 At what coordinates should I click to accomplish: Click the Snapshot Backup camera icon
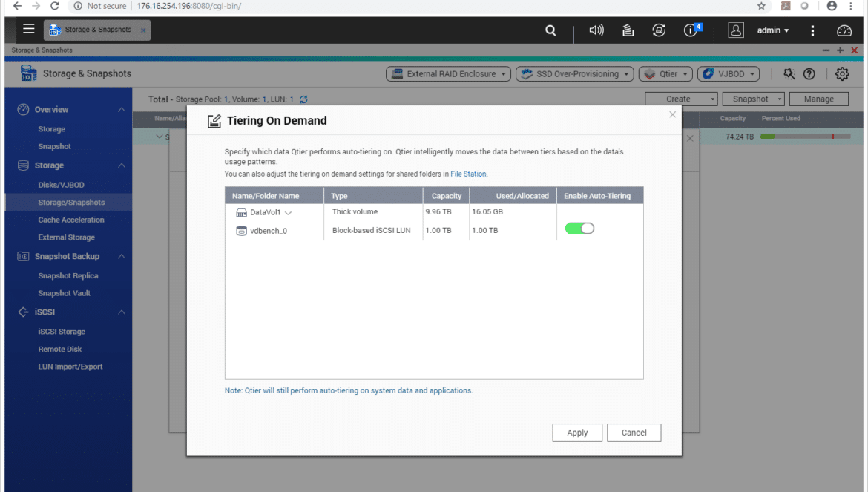click(x=23, y=256)
